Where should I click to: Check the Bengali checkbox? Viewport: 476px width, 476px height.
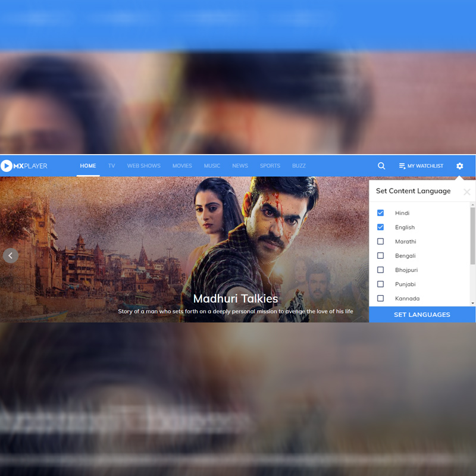381,255
